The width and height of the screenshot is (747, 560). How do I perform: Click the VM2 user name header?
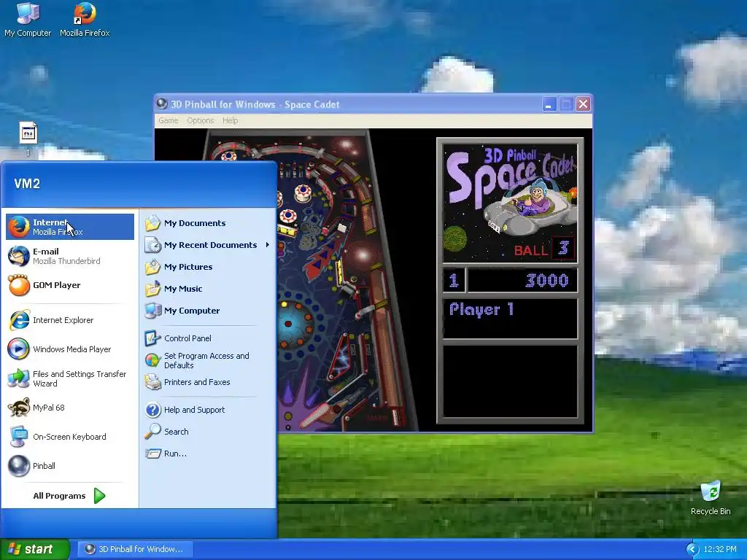(x=27, y=184)
